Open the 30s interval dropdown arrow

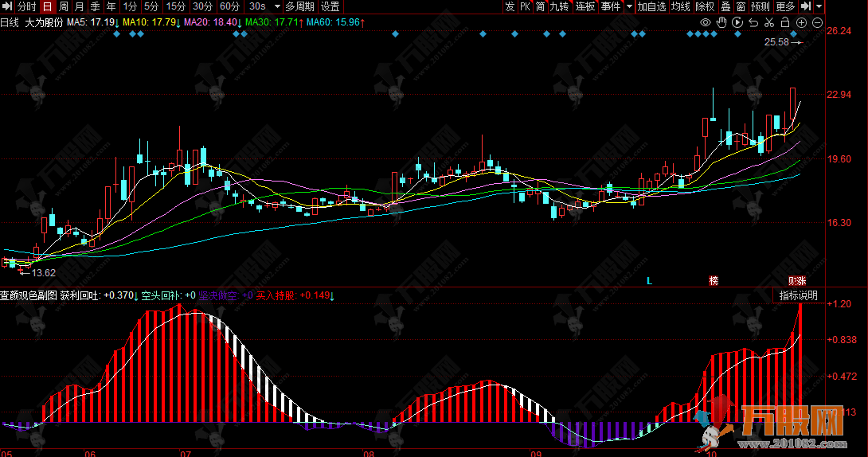pos(276,6)
